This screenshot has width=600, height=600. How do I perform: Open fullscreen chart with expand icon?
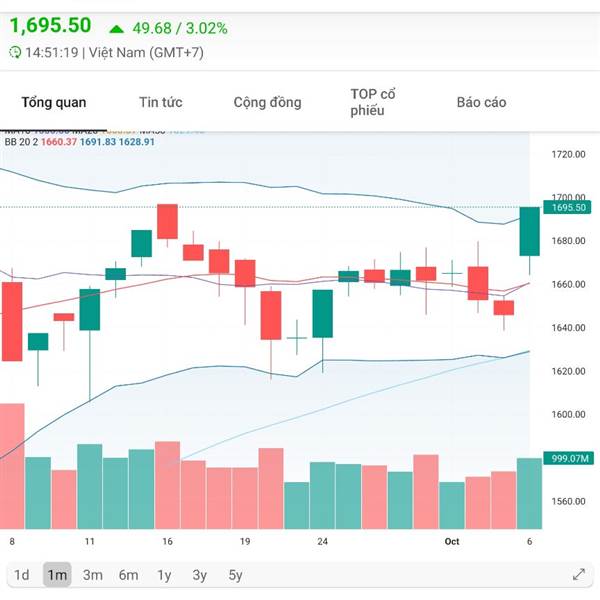[x=579, y=574]
